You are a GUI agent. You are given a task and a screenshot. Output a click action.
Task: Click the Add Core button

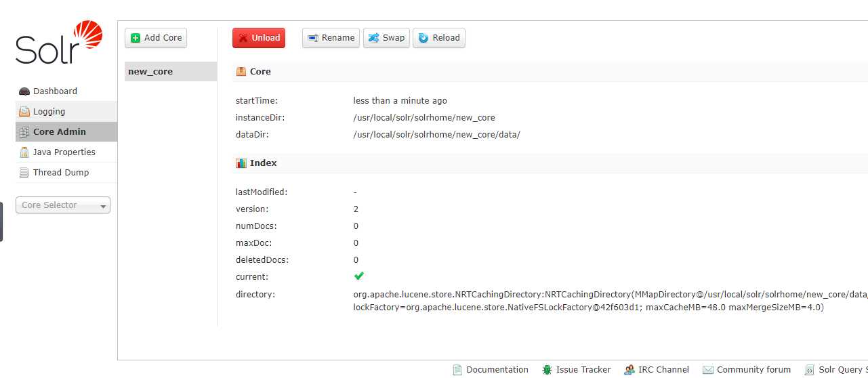(156, 38)
